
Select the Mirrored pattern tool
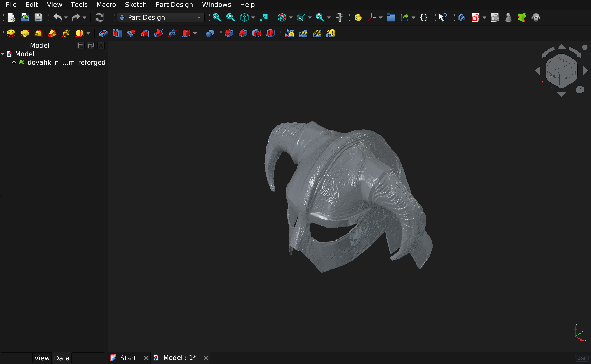[289, 33]
